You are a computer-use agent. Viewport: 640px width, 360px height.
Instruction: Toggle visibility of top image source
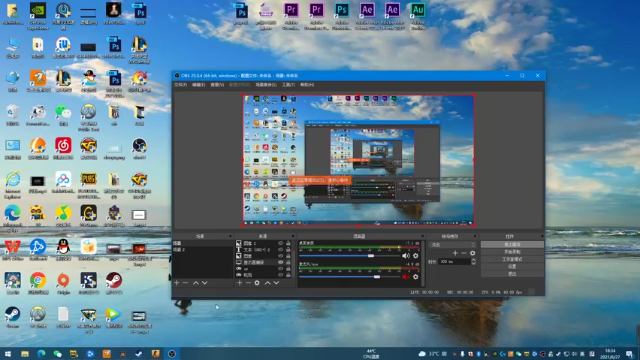coord(280,243)
